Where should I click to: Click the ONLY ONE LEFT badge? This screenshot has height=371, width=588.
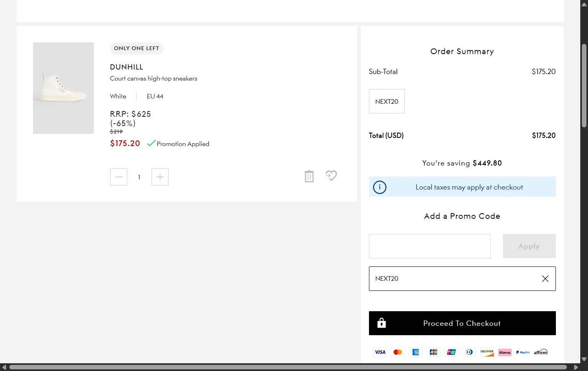tap(137, 48)
